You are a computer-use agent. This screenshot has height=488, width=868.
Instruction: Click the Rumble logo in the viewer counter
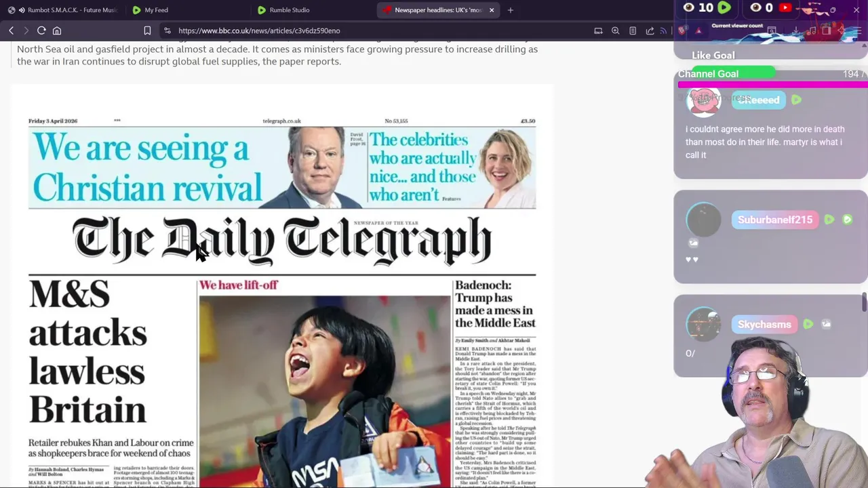point(724,7)
